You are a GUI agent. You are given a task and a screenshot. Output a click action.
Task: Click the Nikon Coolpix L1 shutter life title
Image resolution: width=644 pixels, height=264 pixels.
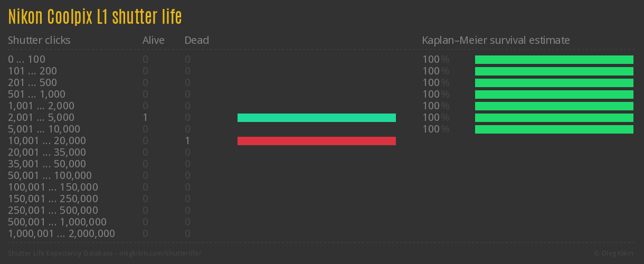(95, 17)
